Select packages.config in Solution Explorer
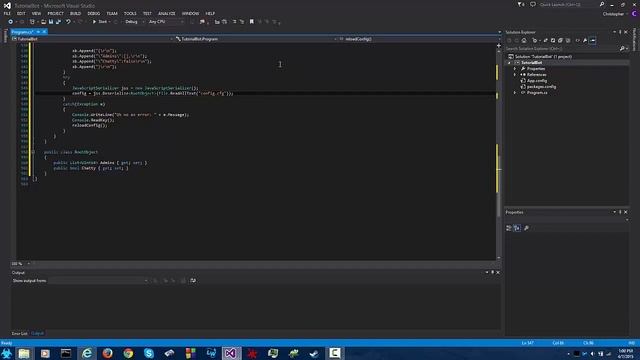640x360 pixels. coord(541,87)
